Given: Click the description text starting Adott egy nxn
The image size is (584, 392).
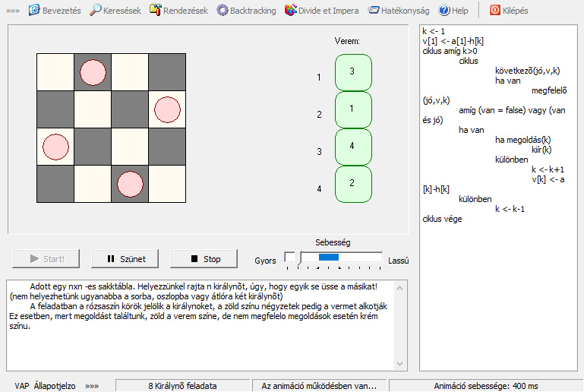Looking at the screenshot, I should click(x=204, y=286).
